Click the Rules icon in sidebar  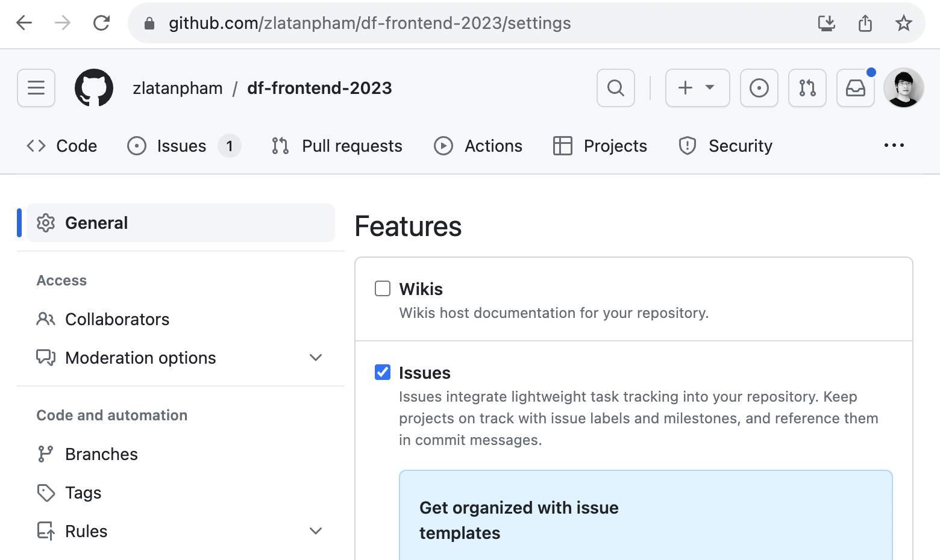(x=46, y=531)
